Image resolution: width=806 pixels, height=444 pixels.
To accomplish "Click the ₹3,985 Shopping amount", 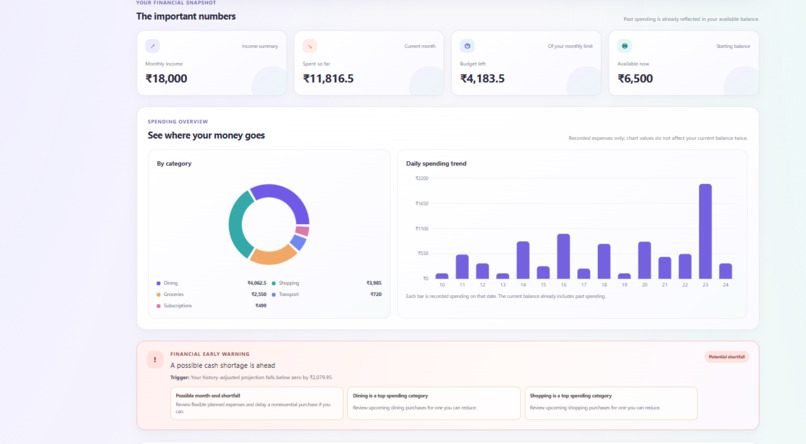I will (374, 283).
